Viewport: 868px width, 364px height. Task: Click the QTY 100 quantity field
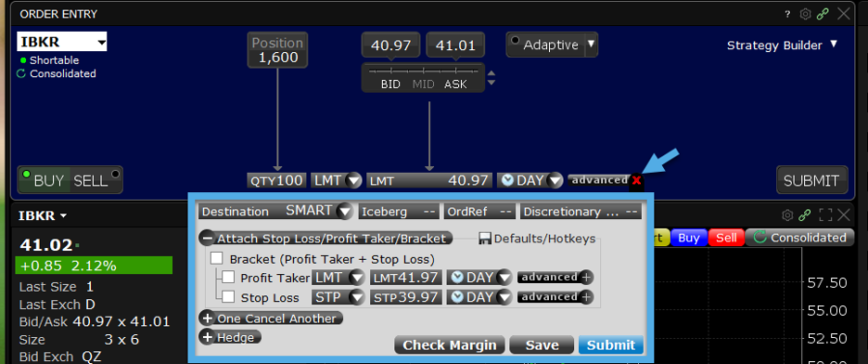click(276, 180)
